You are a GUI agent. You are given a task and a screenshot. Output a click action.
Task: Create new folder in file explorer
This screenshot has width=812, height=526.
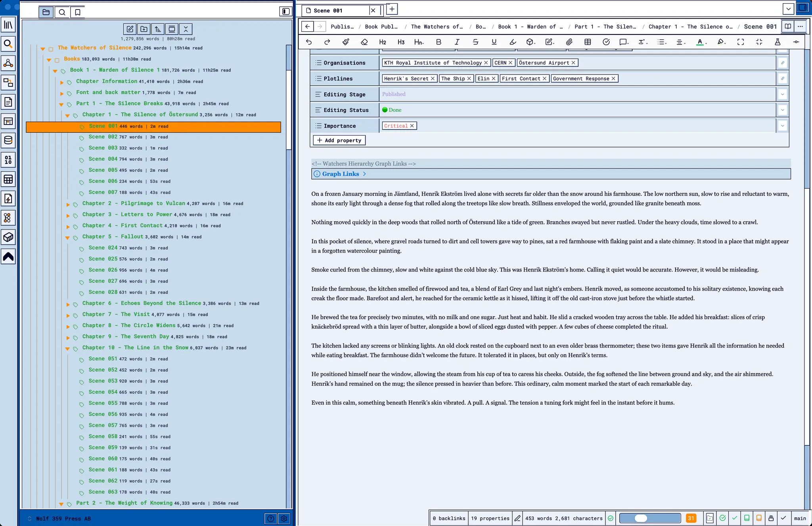144,29
